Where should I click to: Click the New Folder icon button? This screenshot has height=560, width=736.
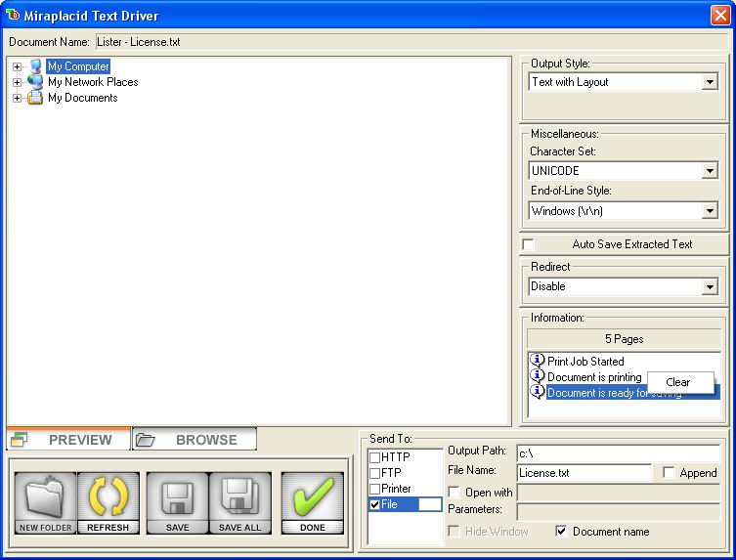click(x=45, y=503)
